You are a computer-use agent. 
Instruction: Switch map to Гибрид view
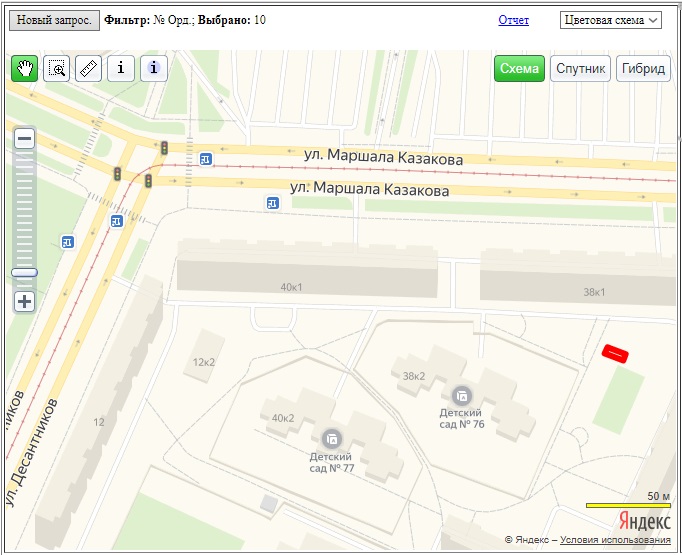click(x=643, y=68)
